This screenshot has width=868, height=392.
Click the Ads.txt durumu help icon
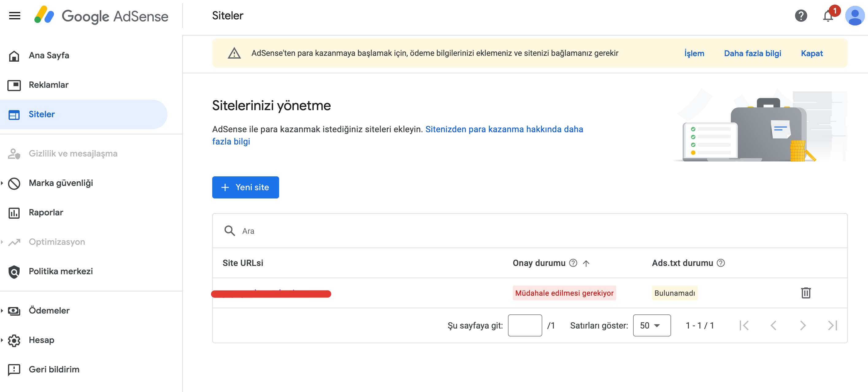720,263
